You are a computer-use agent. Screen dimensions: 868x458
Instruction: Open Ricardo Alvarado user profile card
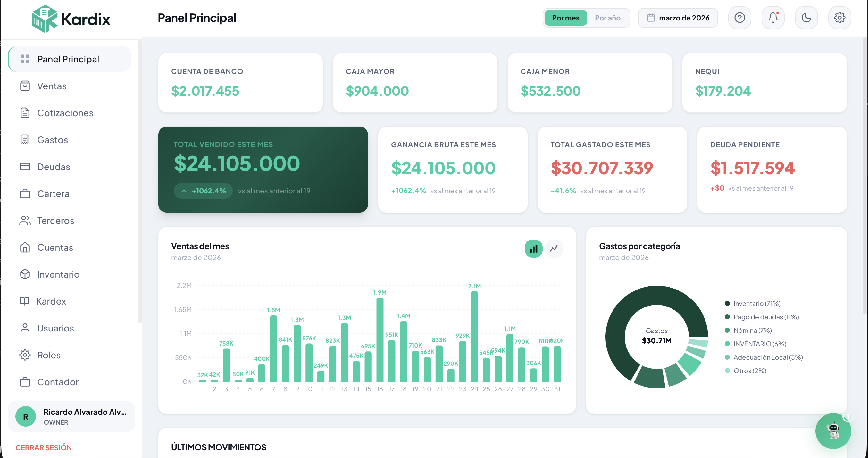click(71, 417)
